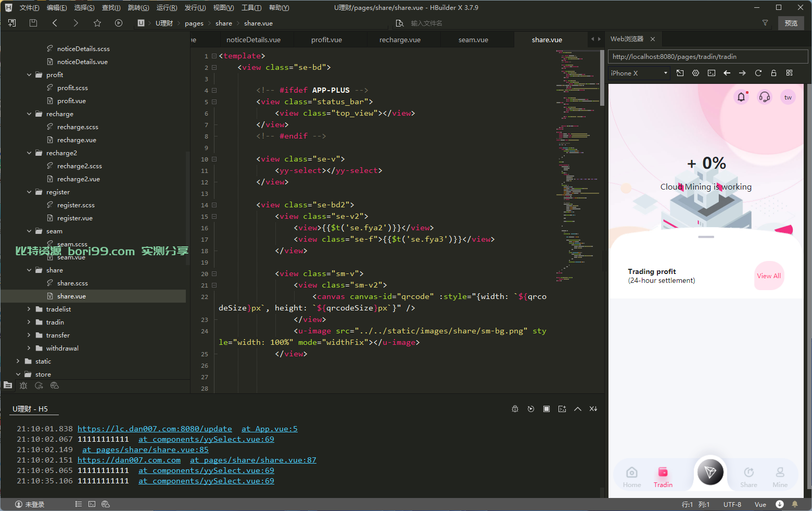Click the new terminal icon in console
This screenshot has height=511, width=812.
(x=562, y=409)
